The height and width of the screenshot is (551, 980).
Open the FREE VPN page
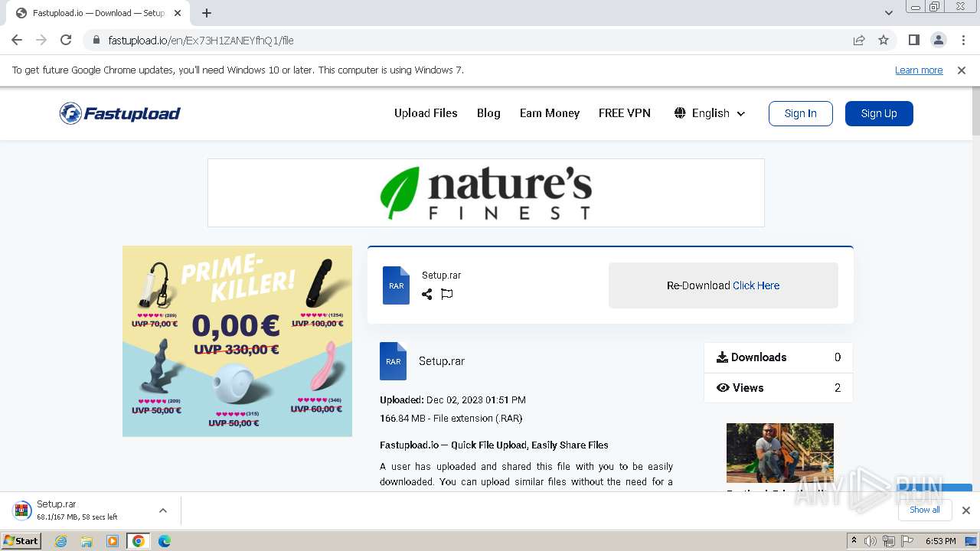tap(625, 113)
